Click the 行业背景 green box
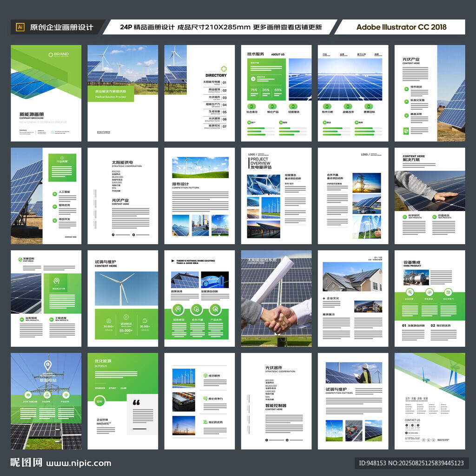 [x=62, y=167]
